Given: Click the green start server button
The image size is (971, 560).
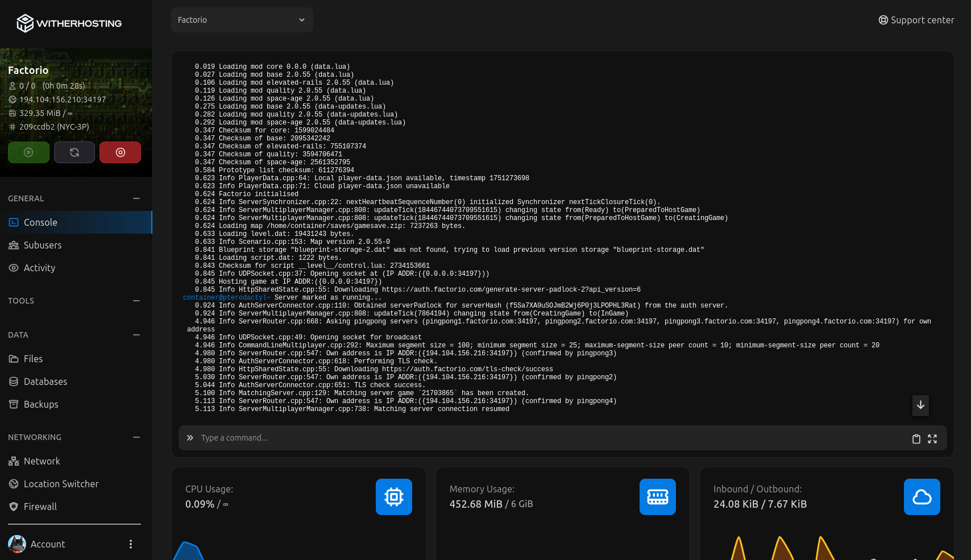Looking at the screenshot, I should (28, 152).
